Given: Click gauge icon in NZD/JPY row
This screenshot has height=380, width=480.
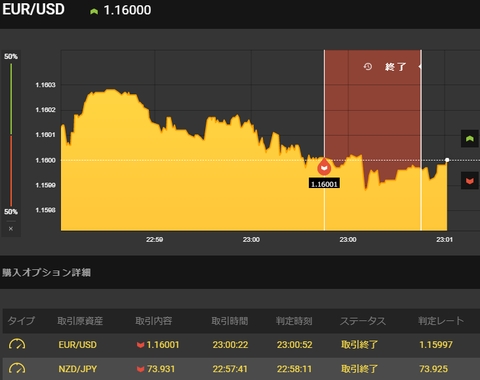Looking at the screenshot, I should point(17,368).
